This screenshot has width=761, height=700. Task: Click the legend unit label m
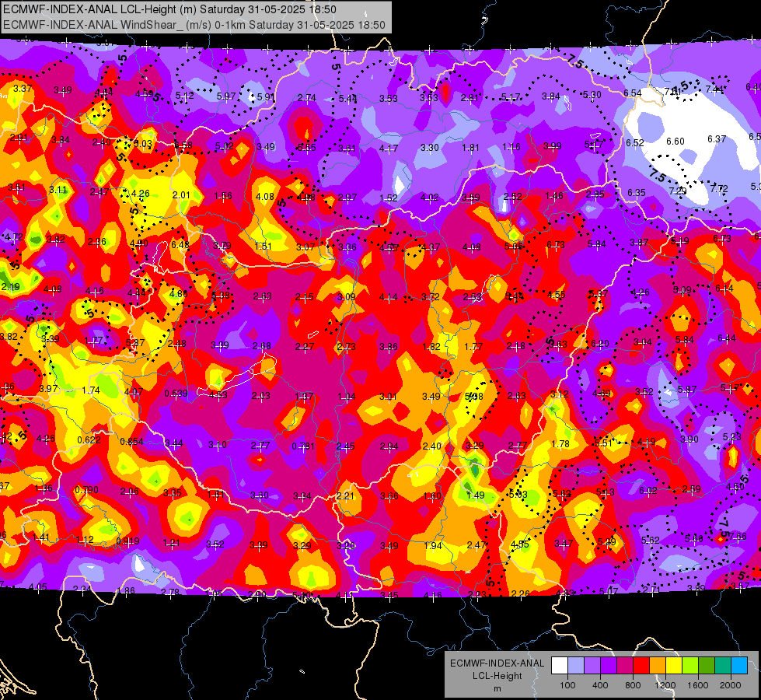pyautogui.click(x=497, y=689)
